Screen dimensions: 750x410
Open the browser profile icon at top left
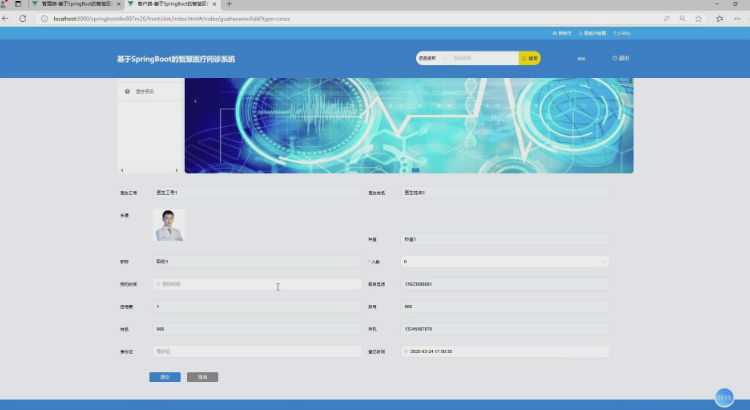click(x=4, y=4)
